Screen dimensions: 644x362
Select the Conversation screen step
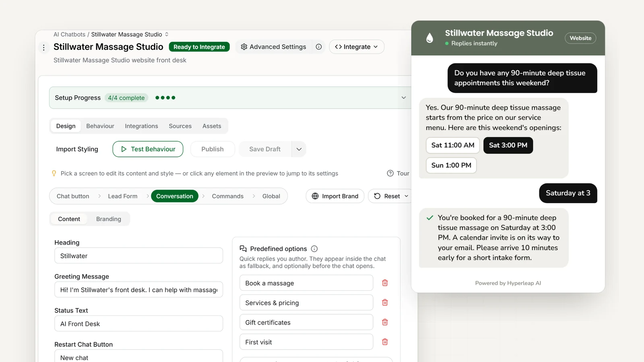[175, 196]
